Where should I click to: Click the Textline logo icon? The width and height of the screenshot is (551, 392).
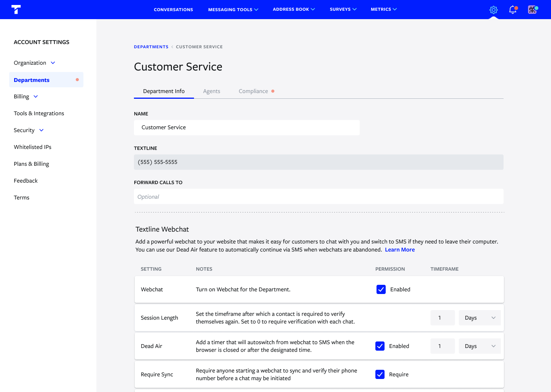[x=16, y=9]
